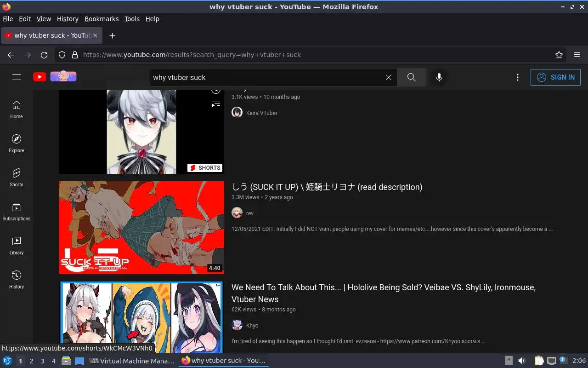Open rev channel avatar
This screenshot has height=368, width=588.
[237, 213]
